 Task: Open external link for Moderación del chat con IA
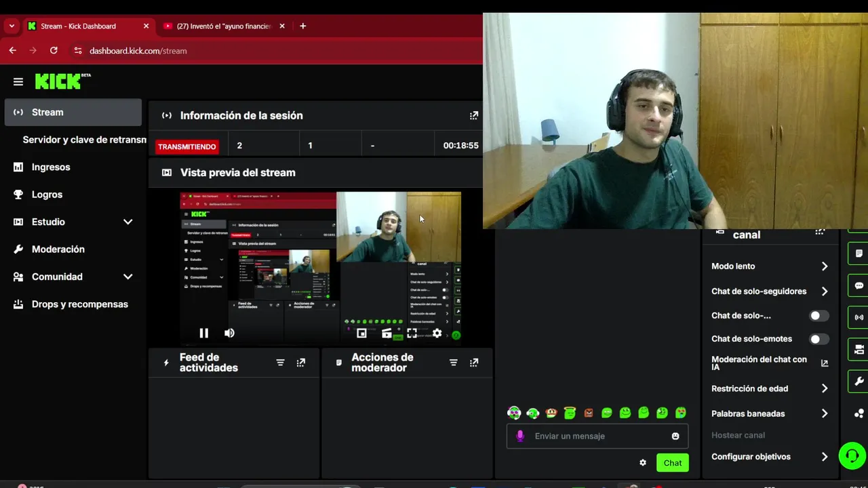click(825, 363)
